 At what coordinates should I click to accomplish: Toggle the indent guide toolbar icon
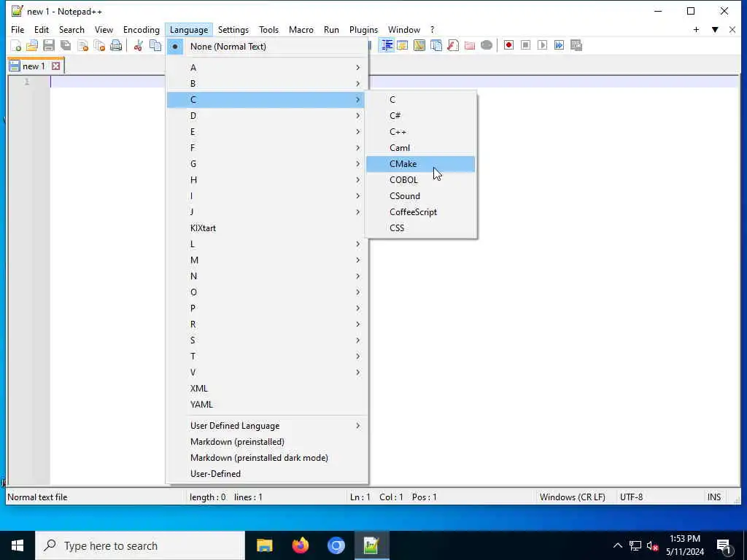pyautogui.click(x=387, y=46)
